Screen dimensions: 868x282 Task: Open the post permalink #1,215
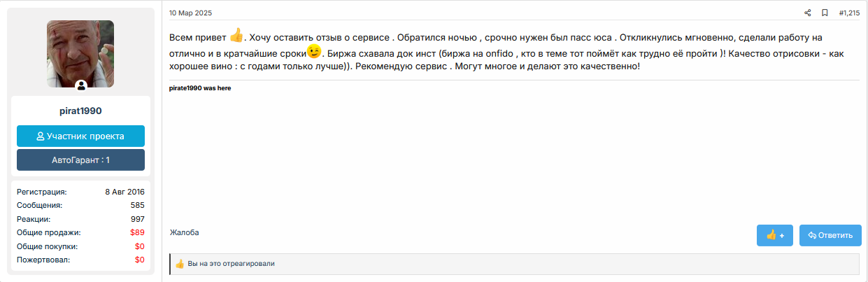coord(849,13)
